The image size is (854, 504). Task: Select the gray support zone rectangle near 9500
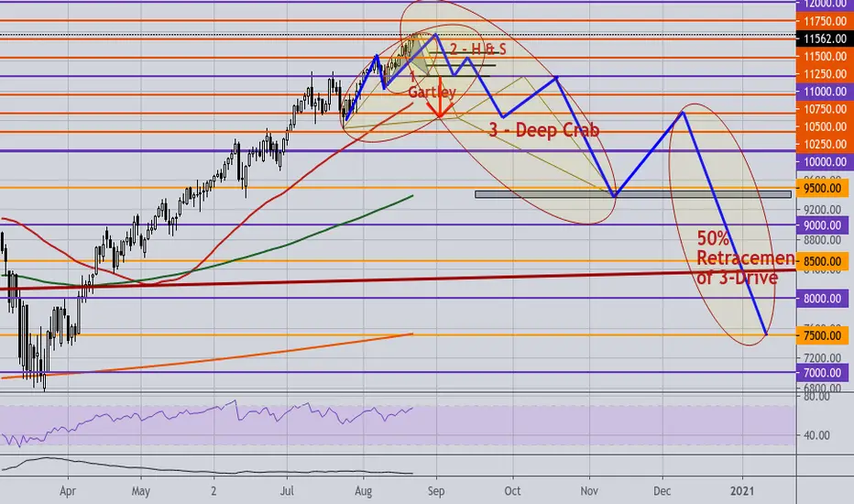[x=633, y=194]
